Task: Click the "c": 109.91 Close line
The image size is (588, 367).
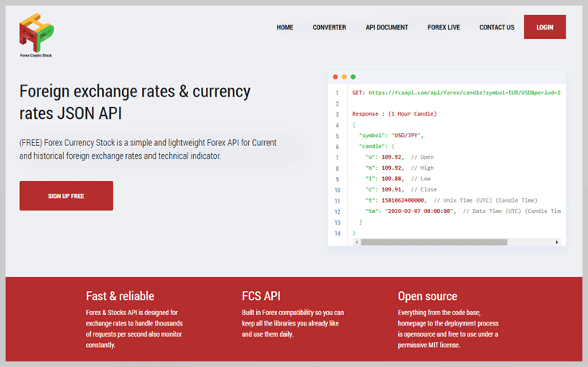Action: coord(401,189)
